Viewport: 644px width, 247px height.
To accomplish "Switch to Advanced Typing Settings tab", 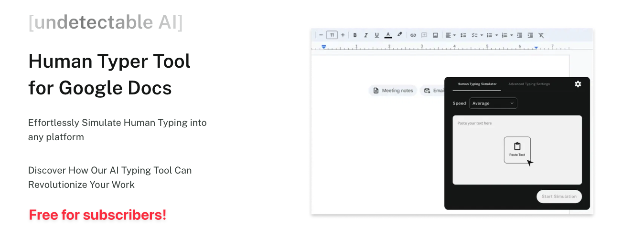I will (x=529, y=84).
